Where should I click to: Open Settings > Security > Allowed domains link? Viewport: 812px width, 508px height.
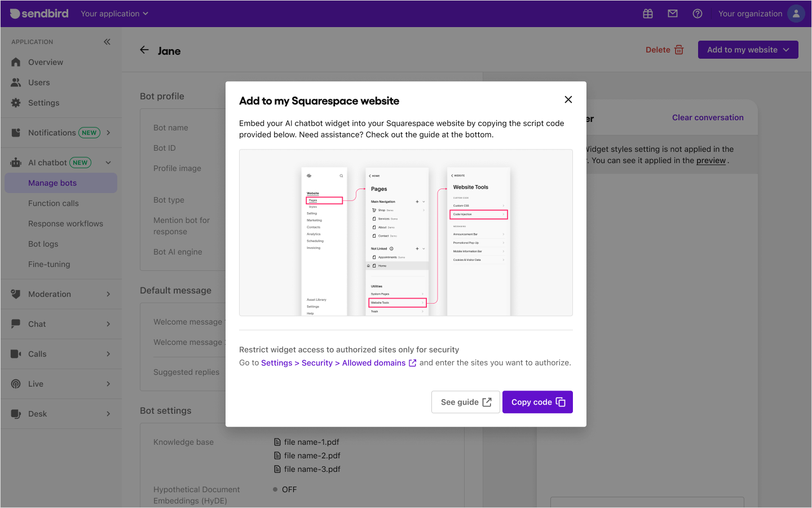point(338,363)
